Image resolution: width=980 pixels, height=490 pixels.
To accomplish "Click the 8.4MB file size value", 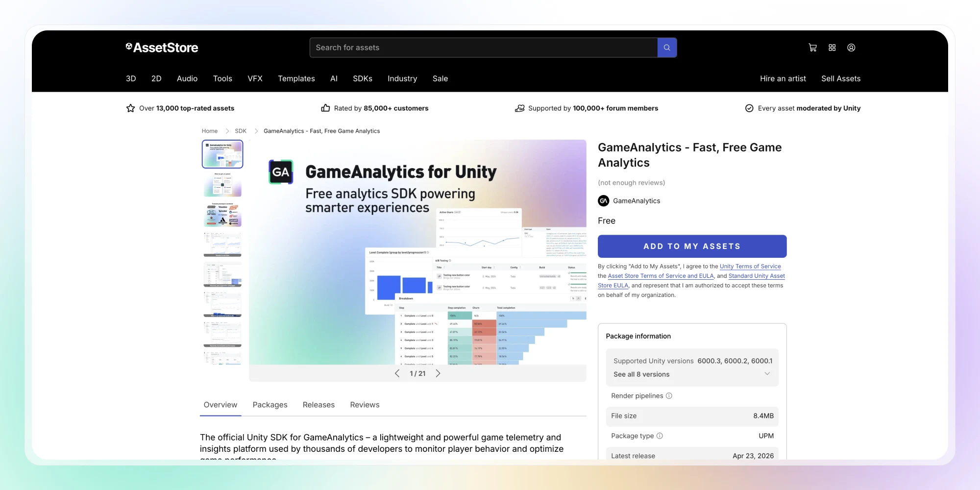I will 763,416.
